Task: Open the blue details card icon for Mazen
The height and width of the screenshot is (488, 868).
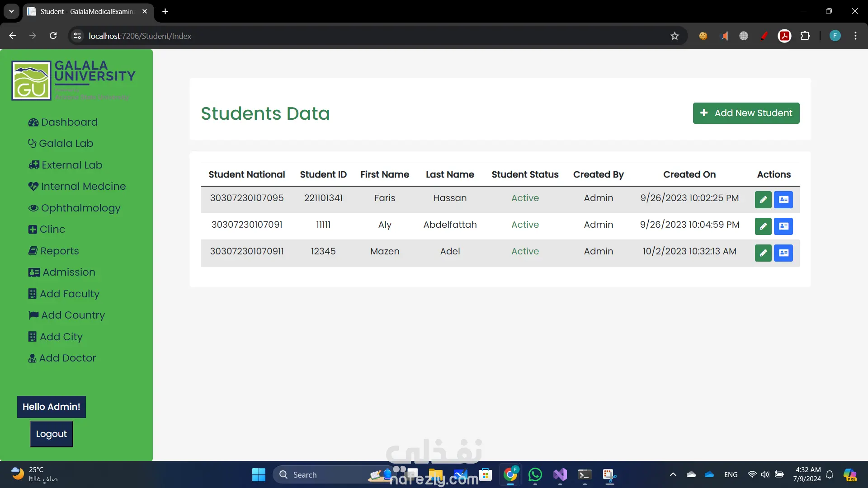Action: (783, 253)
